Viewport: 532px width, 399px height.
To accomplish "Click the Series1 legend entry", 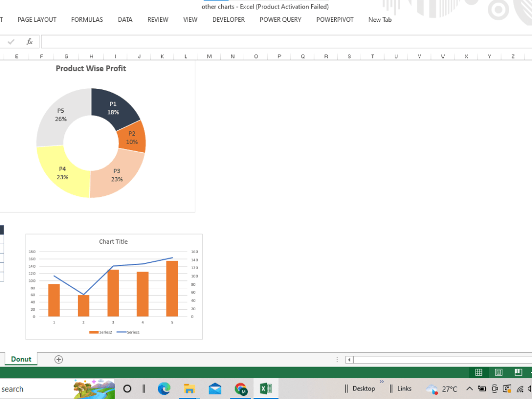I will [x=128, y=332].
